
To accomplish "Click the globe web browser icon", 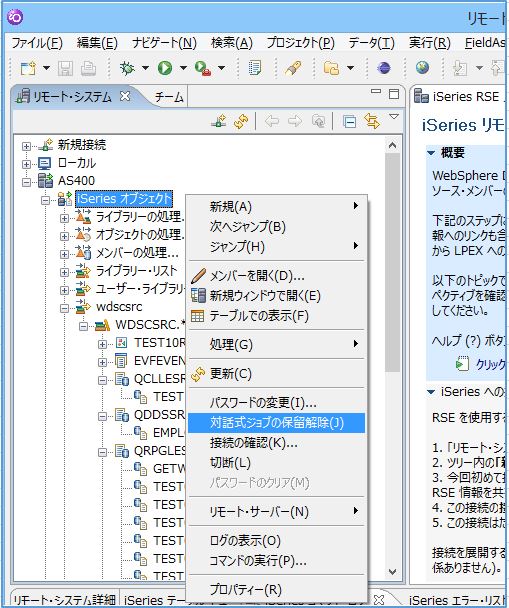I will pyautogui.click(x=422, y=68).
